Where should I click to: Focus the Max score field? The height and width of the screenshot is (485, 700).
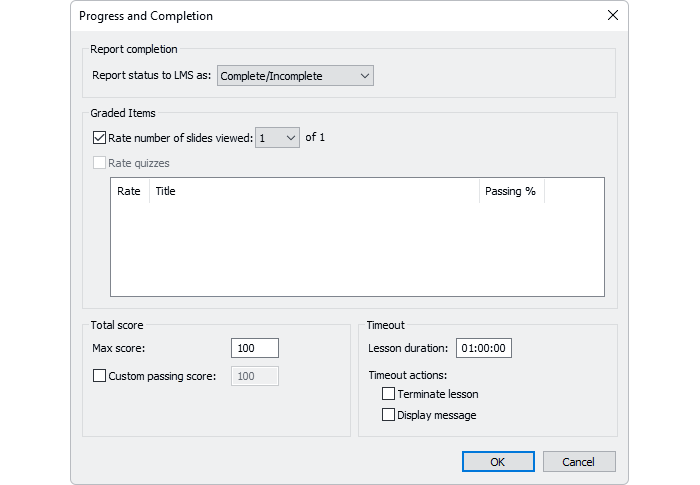point(255,348)
